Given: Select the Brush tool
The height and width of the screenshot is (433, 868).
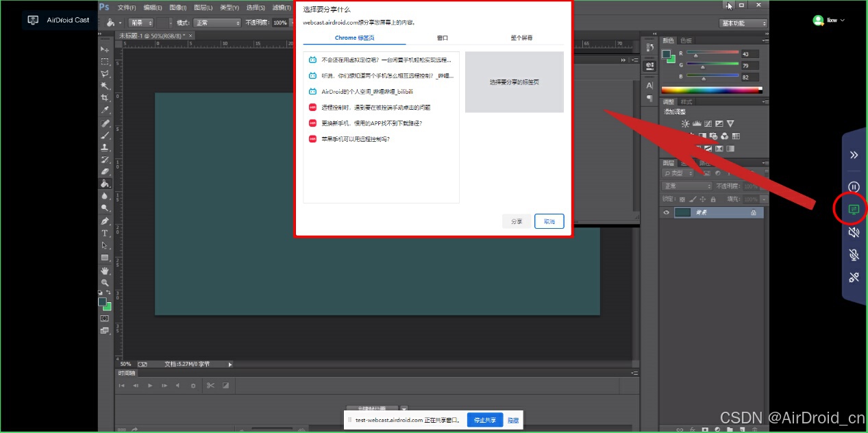Looking at the screenshot, I should point(105,136).
